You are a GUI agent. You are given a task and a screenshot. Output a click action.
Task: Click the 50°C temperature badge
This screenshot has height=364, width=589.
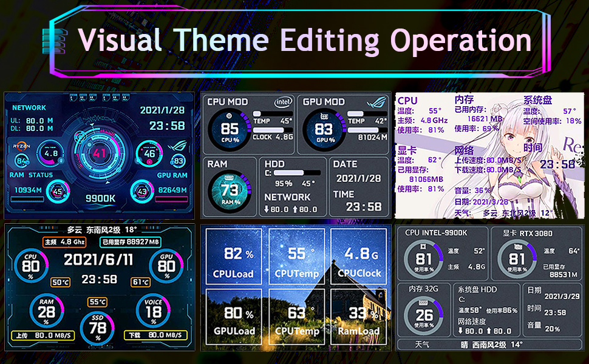point(61,282)
